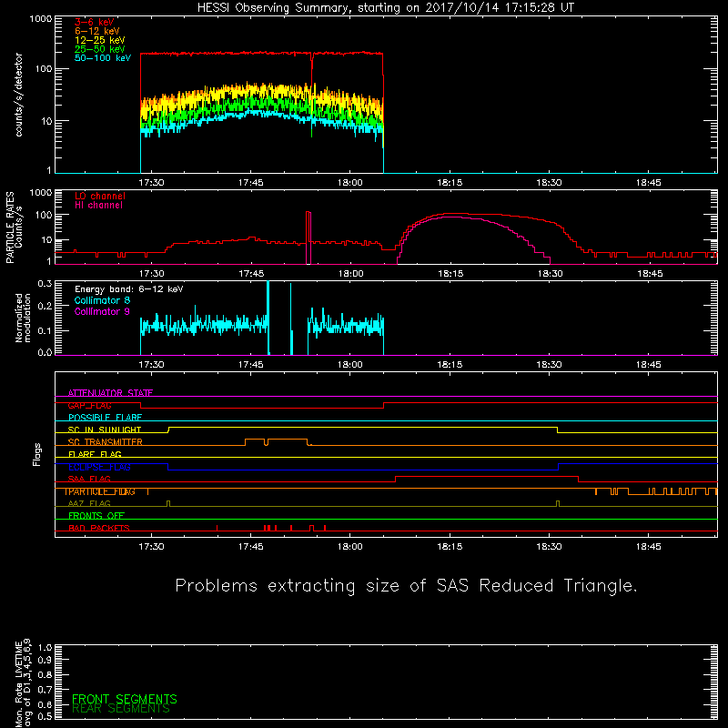Click the 18:45 time label under Flags plot
Image resolution: width=728 pixels, height=728 pixels.
coord(648,547)
